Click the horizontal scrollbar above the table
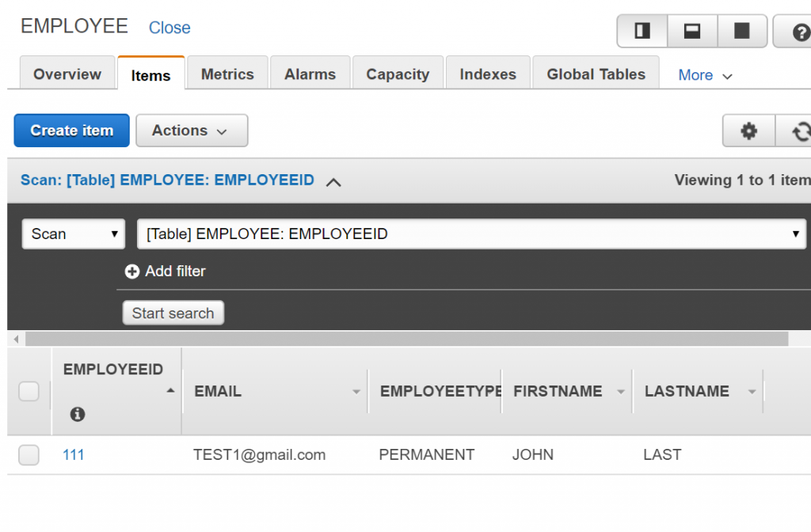Screen dimensions: 811x532 (396, 339)
